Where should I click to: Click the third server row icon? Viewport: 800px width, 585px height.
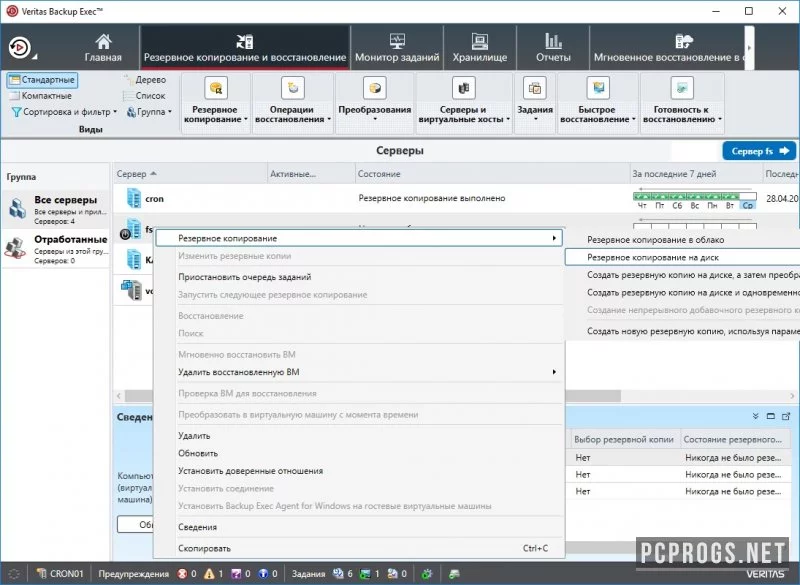tap(134, 259)
